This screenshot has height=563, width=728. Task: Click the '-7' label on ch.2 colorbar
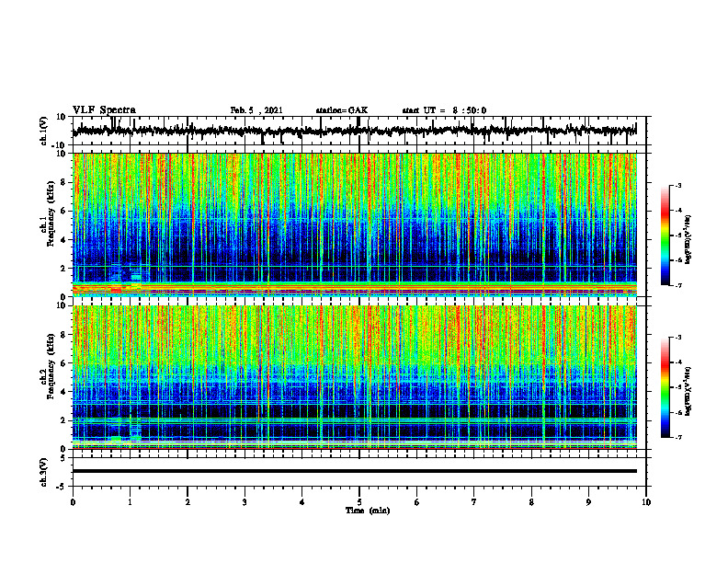[677, 438]
